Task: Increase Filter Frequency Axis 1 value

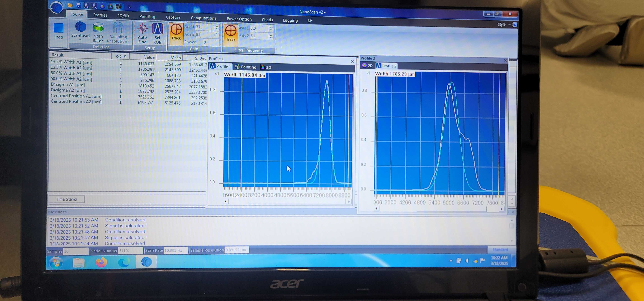Action: tap(271, 27)
